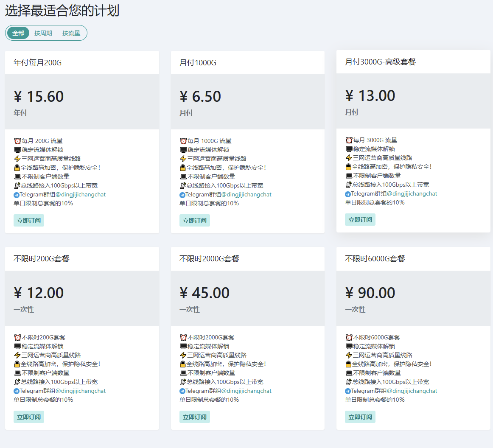Open @dingjijichangchat link in 不限时2000G套餐 card
The width and height of the screenshot is (493, 448).
coord(246,391)
